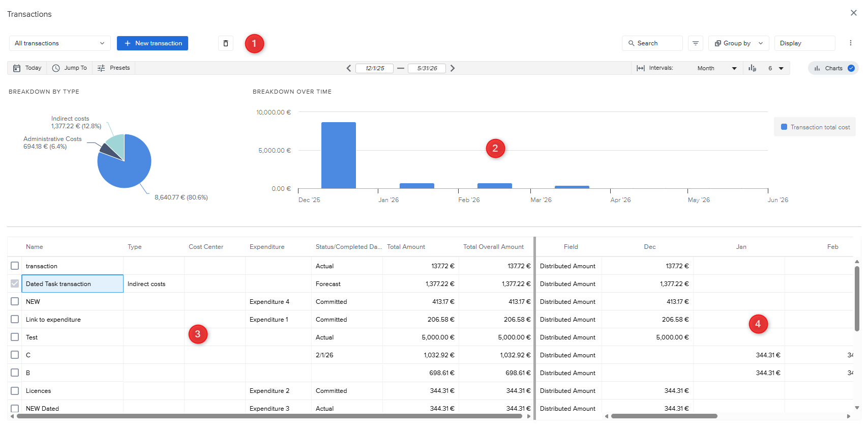Click the Name column header

point(35,247)
